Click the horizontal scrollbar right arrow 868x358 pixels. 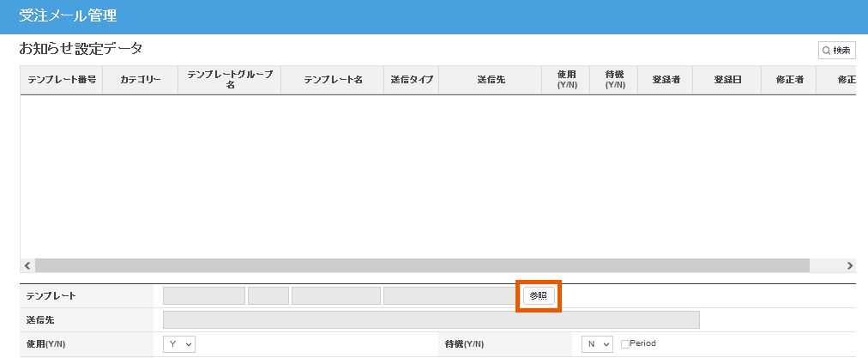pos(850,265)
